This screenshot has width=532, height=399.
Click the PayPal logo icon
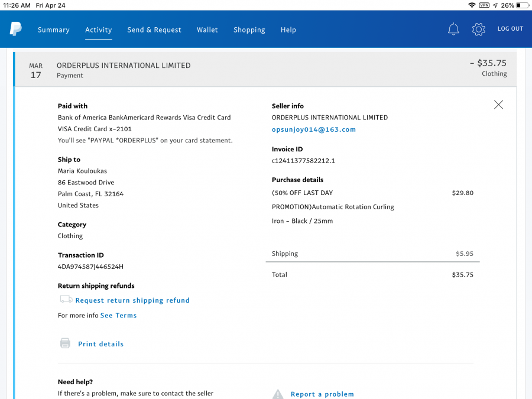(x=15, y=29)
